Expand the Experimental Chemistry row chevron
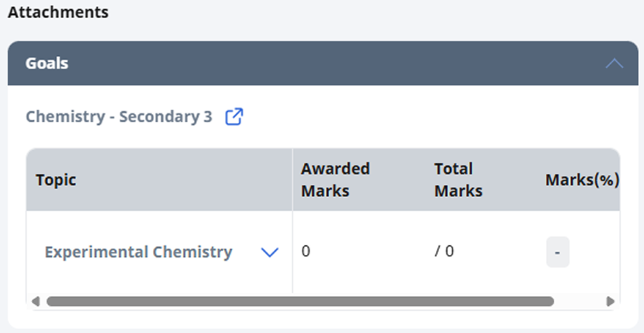This screenshot has width=644, height=333. [270, 252]
